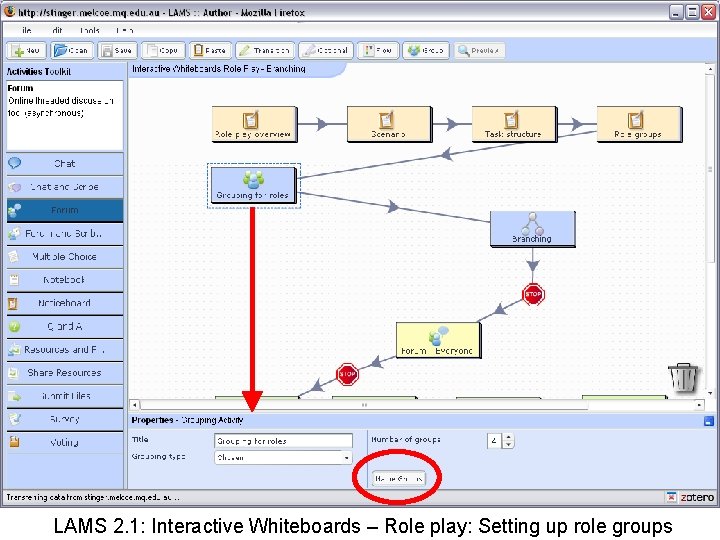The width and height of the screenshot is (720, 540).
Task: Open the Help menu
Action: pyautogui.click(x=124, y=30)
